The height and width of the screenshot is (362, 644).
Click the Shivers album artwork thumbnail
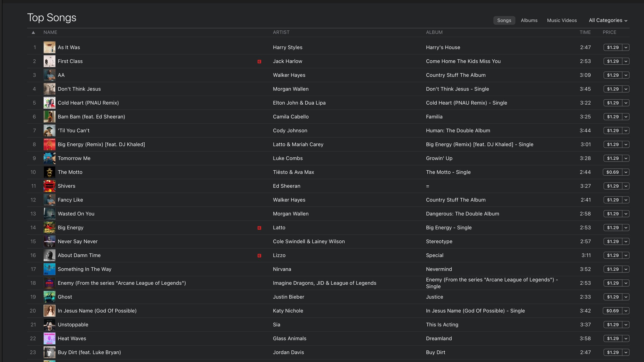coord(49,186)
